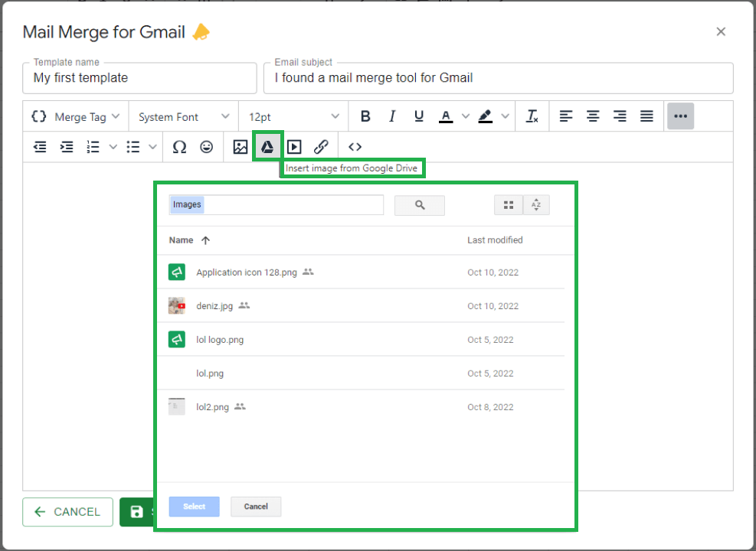Click the Images search field

277,204
